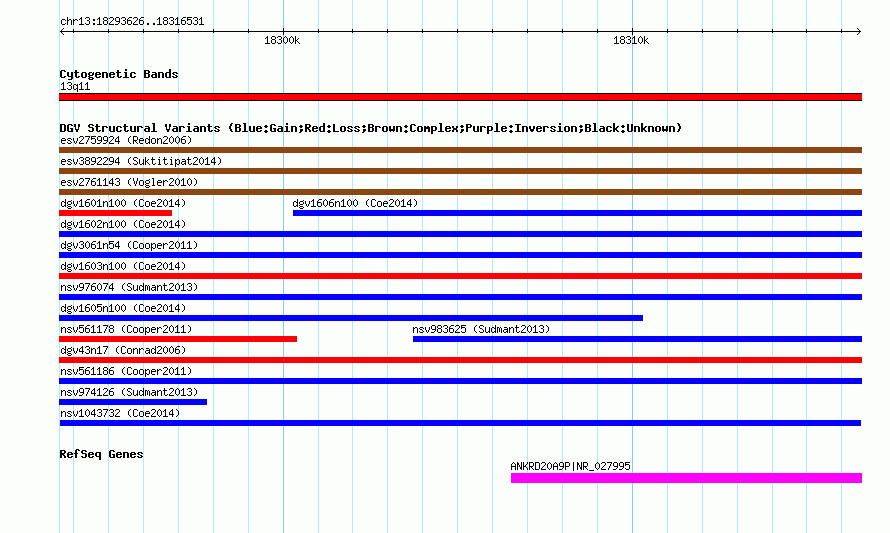Click the RefSeq Genes track title
This screenshot has height=533, width=890.
pyautogui.click(x=101, y=454)
